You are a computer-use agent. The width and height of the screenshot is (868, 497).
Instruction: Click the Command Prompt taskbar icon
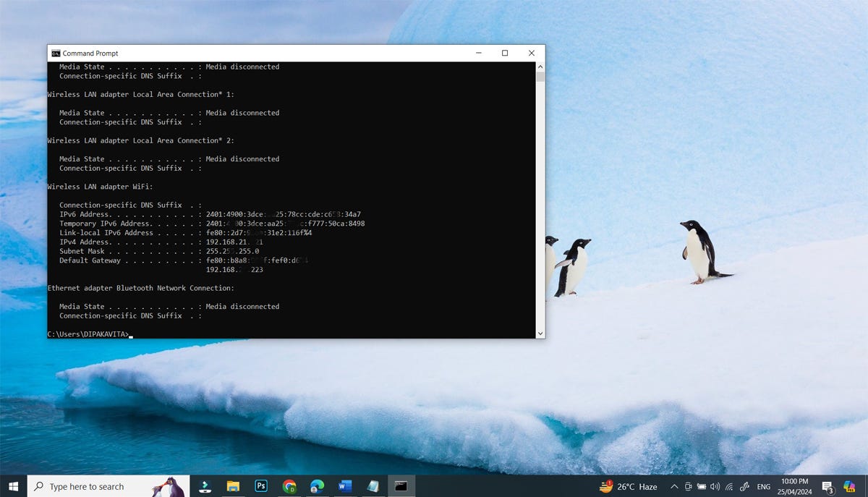pyautogui.click(x=401, y=486)
